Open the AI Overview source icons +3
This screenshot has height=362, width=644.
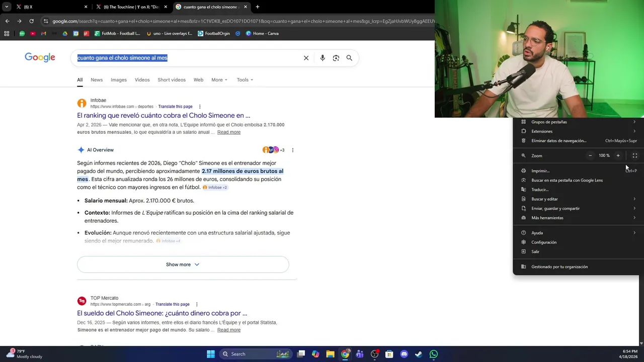tap(274, 150)
